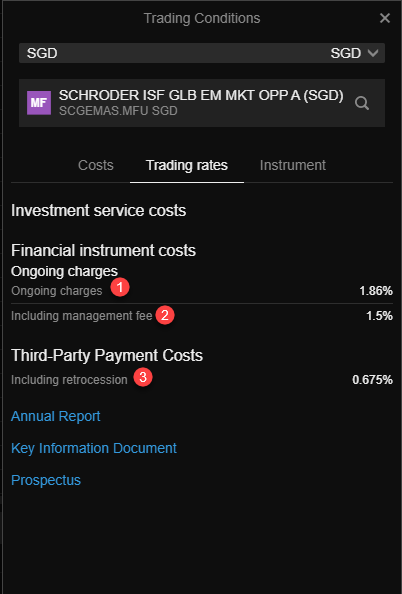This screenshot has width=402, height=594.
Task: Click red marker 1 beside Ongoing charges
Action: [x=120, y=288]
